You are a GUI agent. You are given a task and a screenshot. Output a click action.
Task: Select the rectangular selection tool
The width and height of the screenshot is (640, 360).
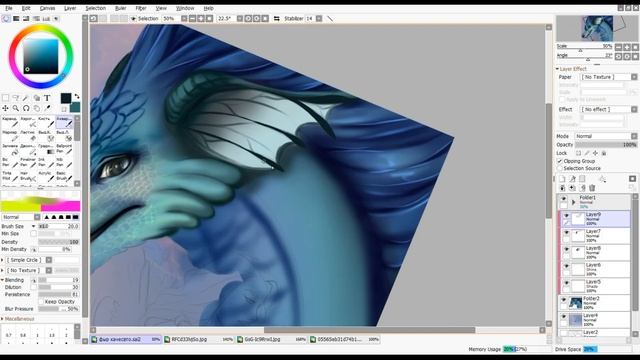coord(5,98)
